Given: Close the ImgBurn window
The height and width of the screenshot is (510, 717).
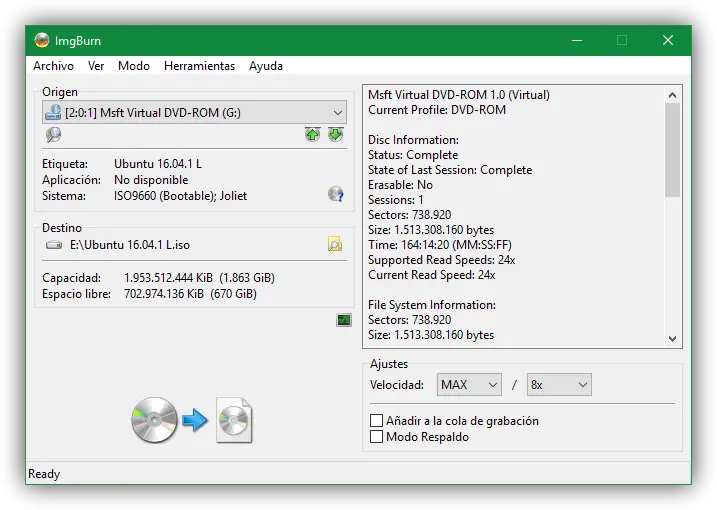Looking at the screenshot, I should pyautogui.click(x=668, y=40).
